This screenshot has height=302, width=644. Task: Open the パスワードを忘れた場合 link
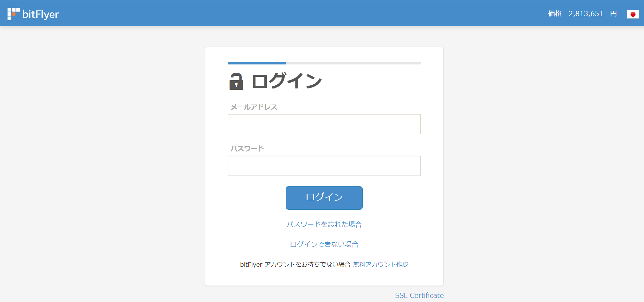(324, 224)
